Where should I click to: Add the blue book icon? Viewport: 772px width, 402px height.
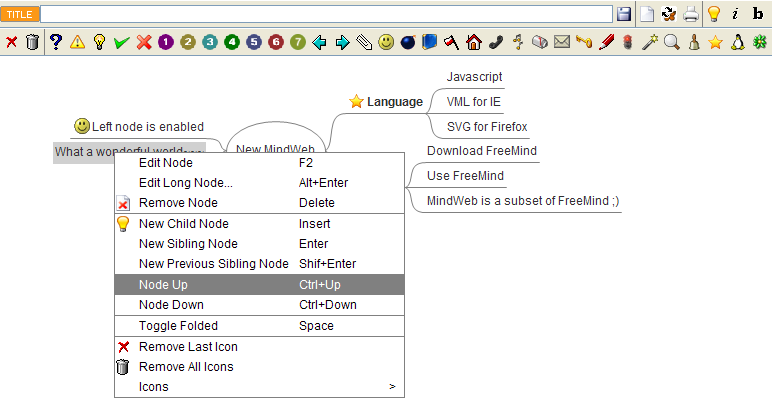click(x=429, y=42)
